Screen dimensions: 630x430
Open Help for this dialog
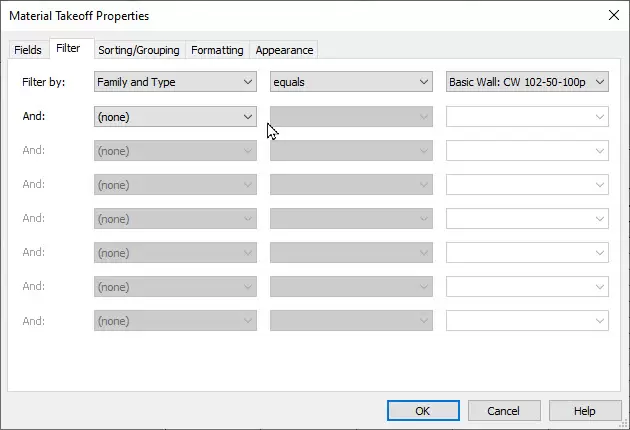pyautogui.click(x=585, y=411)
